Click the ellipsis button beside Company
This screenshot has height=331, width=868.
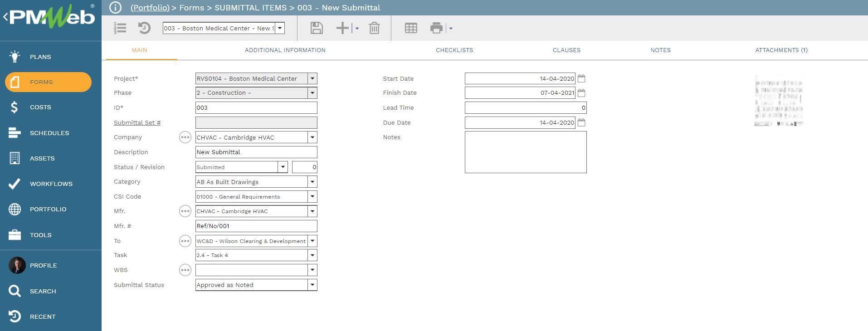tap(185, 137)
